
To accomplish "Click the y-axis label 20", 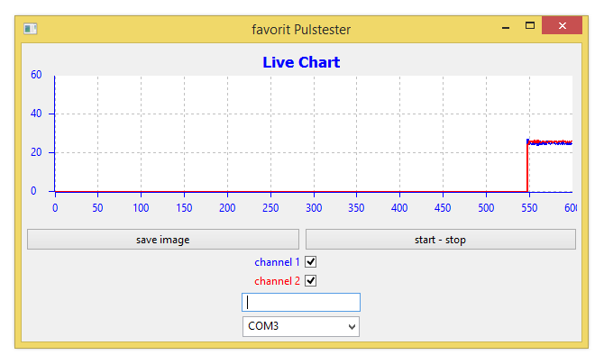I will [x=36, y=152].
